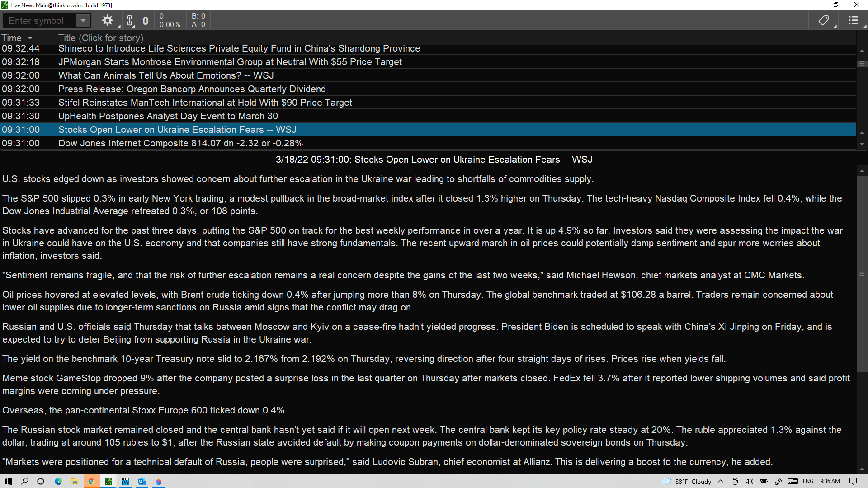Open Windows Ink pen tray icon
Screen dimensions: 868x488
(778, 481)
